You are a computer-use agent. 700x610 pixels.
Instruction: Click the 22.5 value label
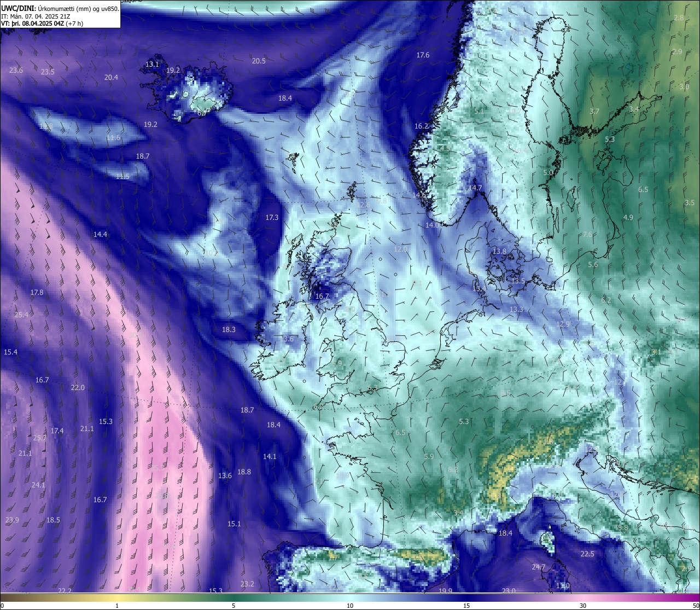(x=587, y=554)
